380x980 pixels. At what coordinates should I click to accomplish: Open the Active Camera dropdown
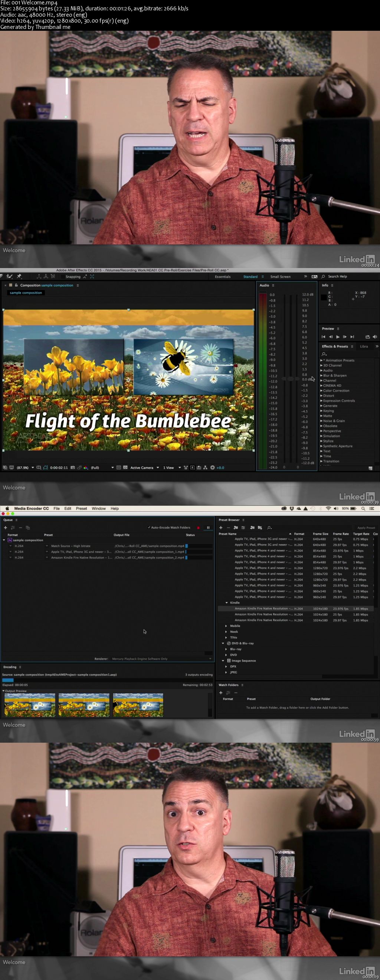[x=145, y=468]
